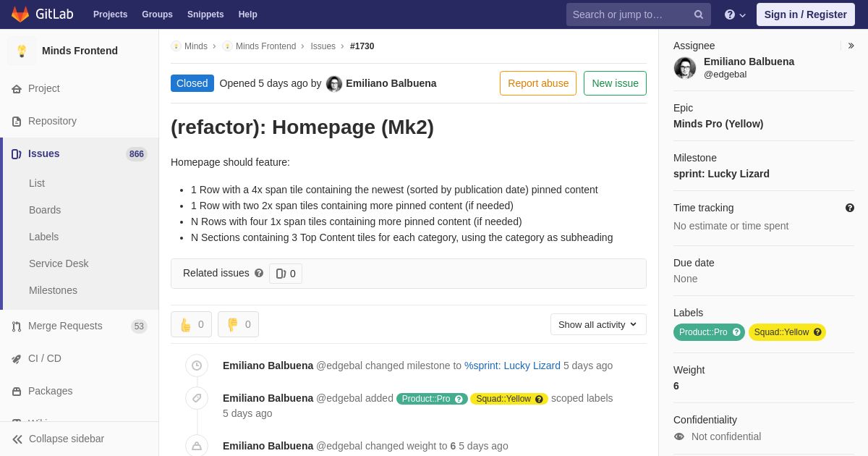Viewport: 868px width, 456px height.
Task: Click the search magnifier icon
Action: pos(699,14)
